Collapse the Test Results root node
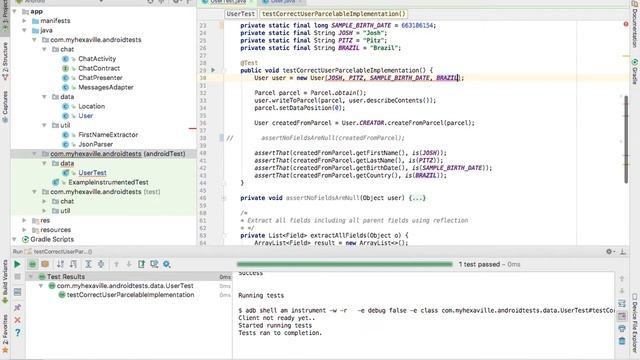 tap(31, 277)
